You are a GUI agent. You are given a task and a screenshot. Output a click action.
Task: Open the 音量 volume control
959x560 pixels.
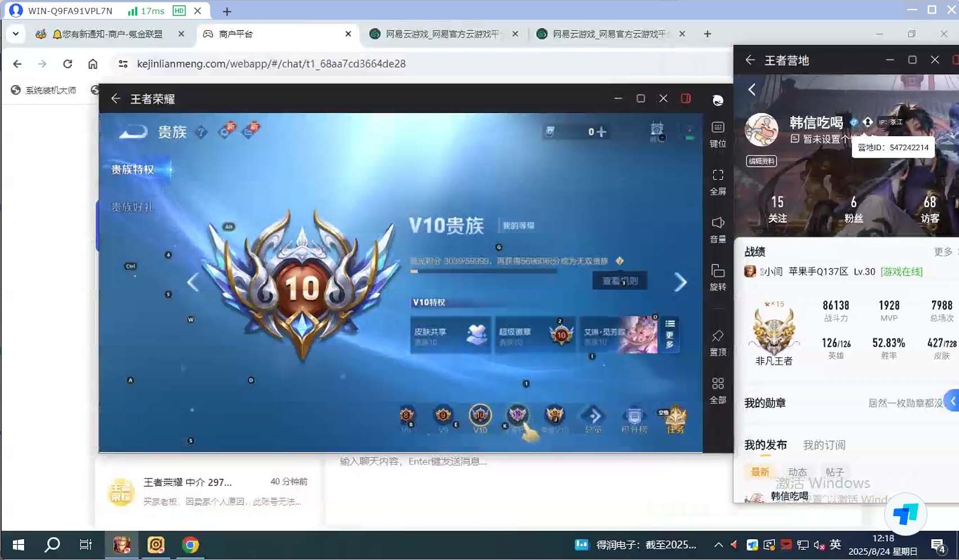pyautogui.click(x=718, y=230)
